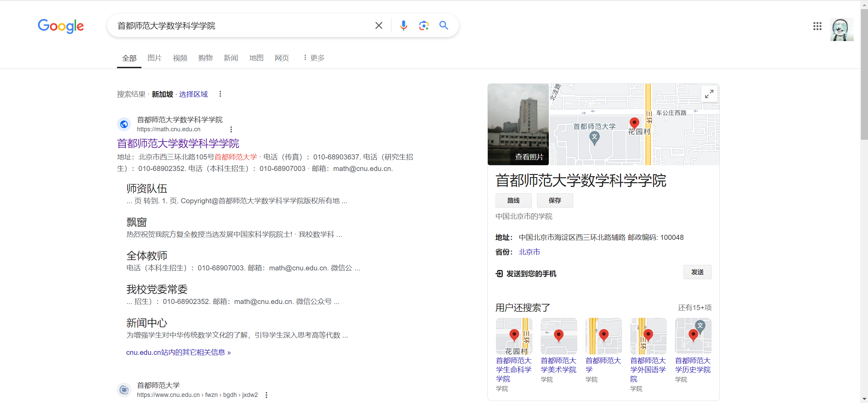The height and width of the screenshot is (403, 868).
Task: Open options menu for math.cnu.edu.cn result
Action: [x=231, y=129]
